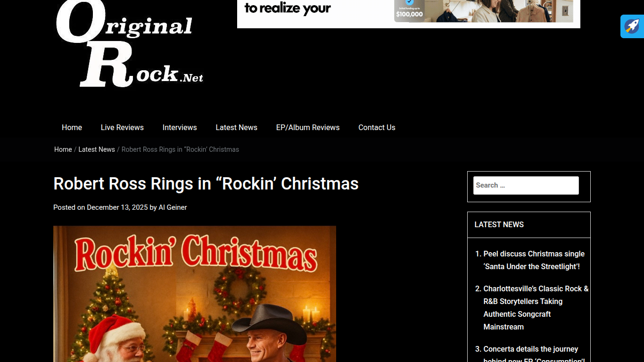The image size is (644, 362).
Task: Click the top banner advertisement
Action: 409,14
